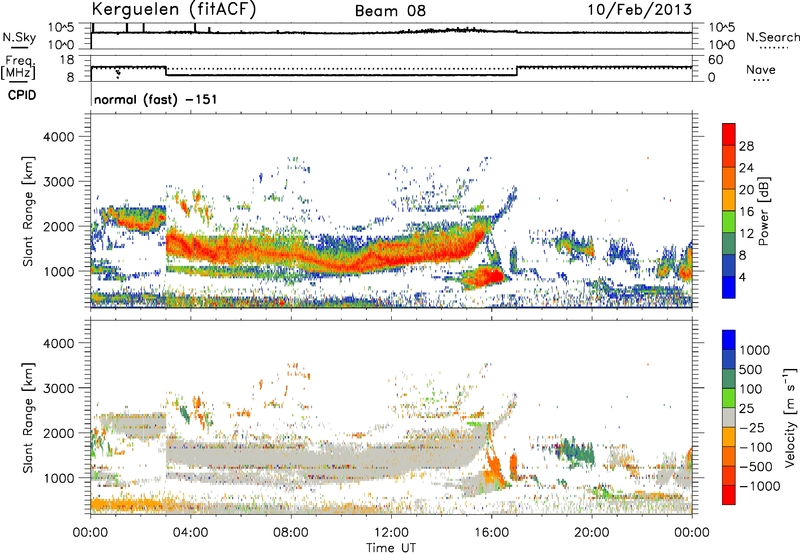
Task: Click the Beam 08 label
Action: (x=390, y=11)
